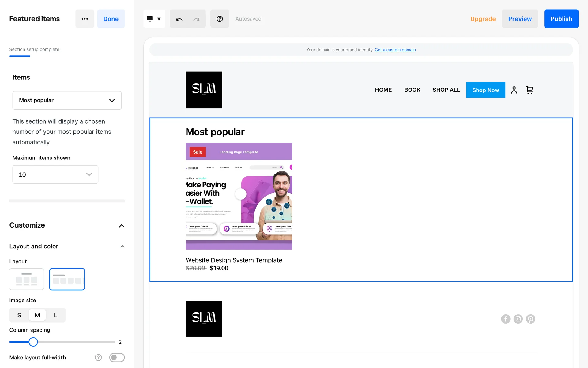Viewport: 588px width, 368px height.
Task: Open the device view selector dropdown
Action: pos(154,19)
